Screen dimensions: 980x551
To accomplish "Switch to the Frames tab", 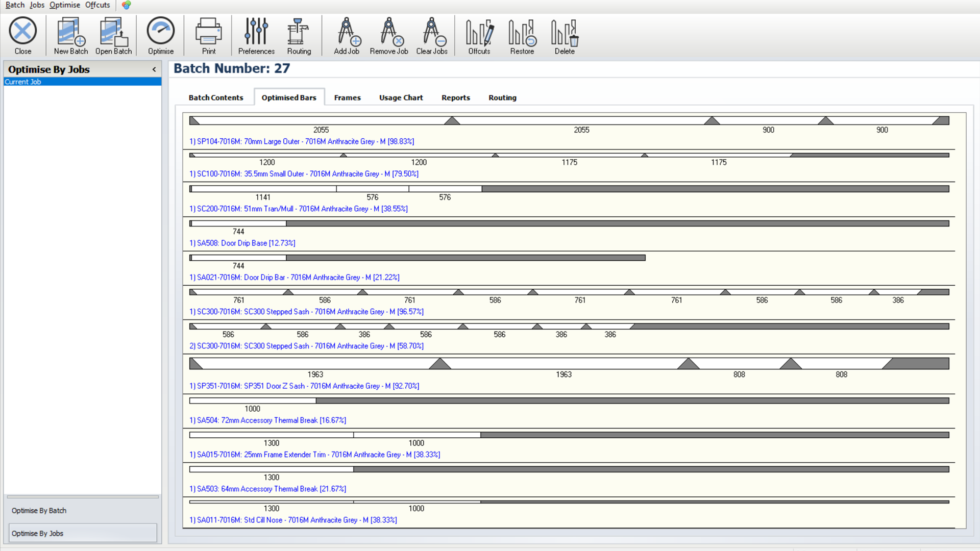I will [347, 97].
